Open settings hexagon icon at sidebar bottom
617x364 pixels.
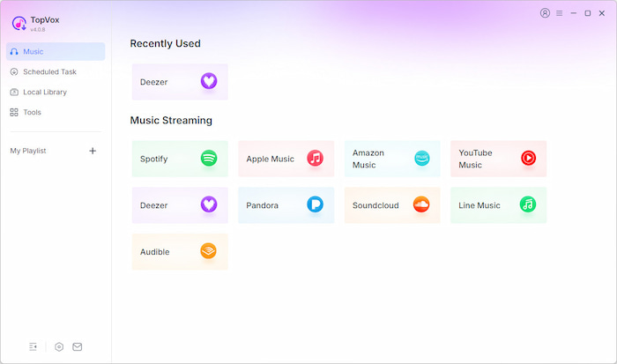point(59,346)
